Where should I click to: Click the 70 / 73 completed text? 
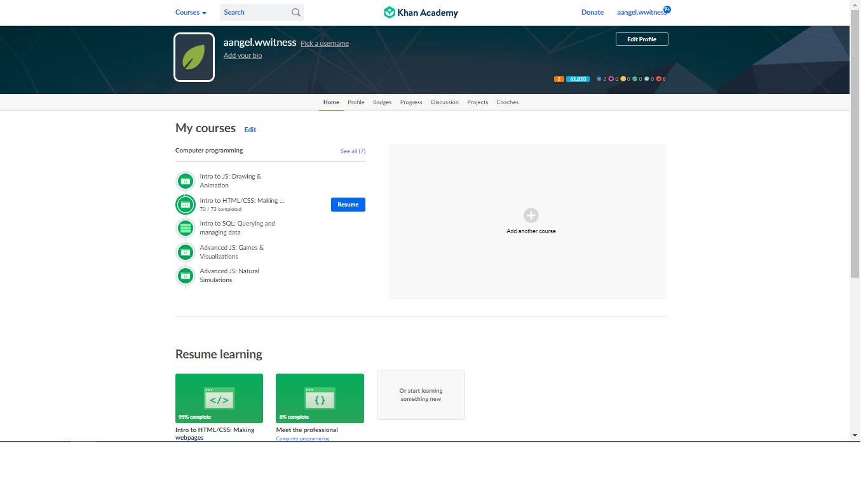pos(220,209)
